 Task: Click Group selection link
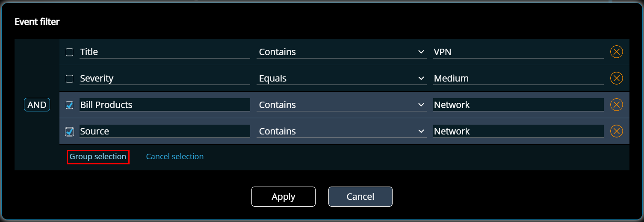pos(98,157)
